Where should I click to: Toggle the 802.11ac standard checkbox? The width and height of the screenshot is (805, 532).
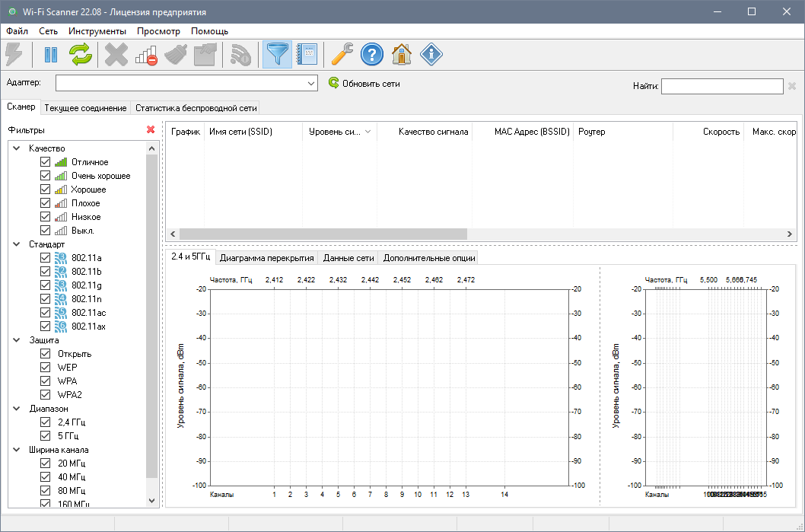point(45,313)
